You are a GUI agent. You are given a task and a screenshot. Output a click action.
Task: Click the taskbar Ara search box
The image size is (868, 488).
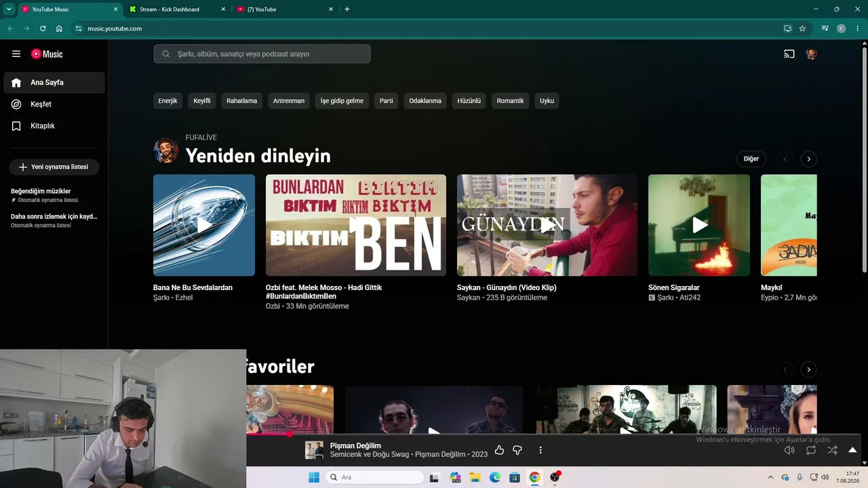(x=374, y=477)
